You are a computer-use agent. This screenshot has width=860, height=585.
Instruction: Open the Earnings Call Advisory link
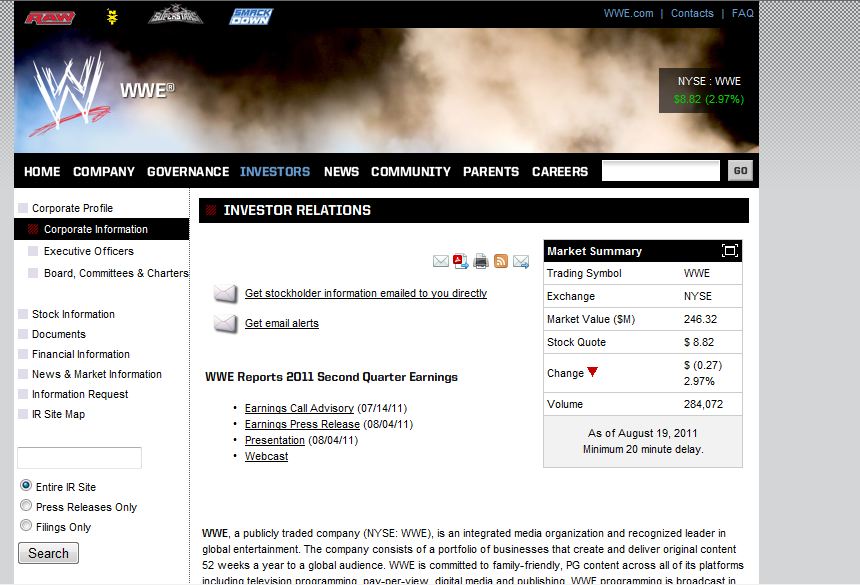(299, 408)
